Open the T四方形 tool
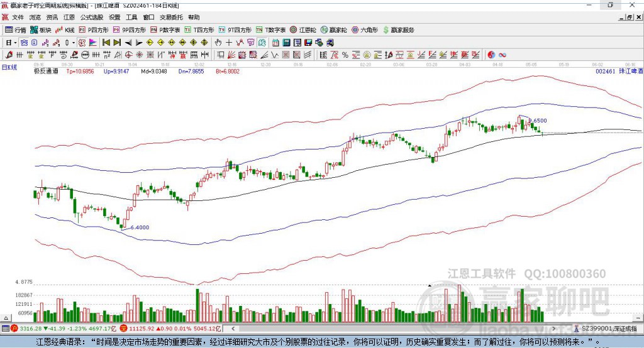 pos(199,30)
